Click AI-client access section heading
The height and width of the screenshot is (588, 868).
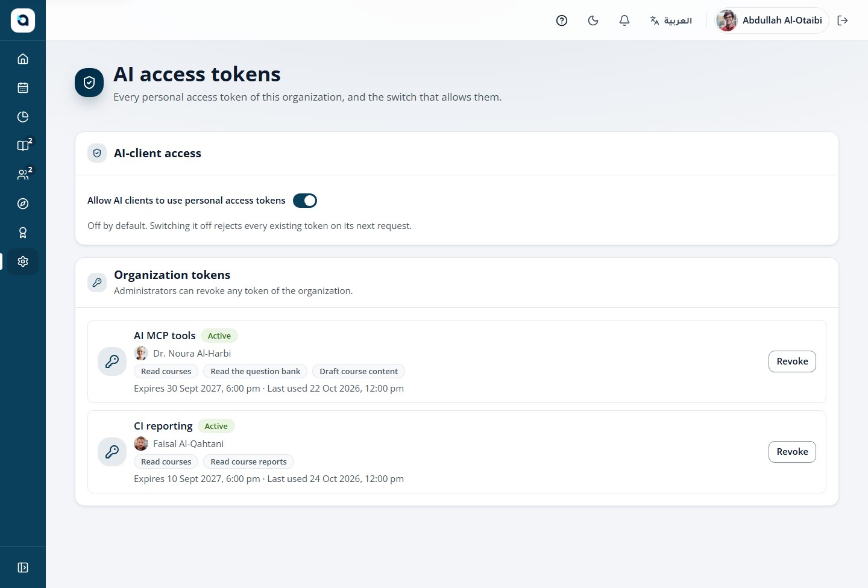(157, 153)
